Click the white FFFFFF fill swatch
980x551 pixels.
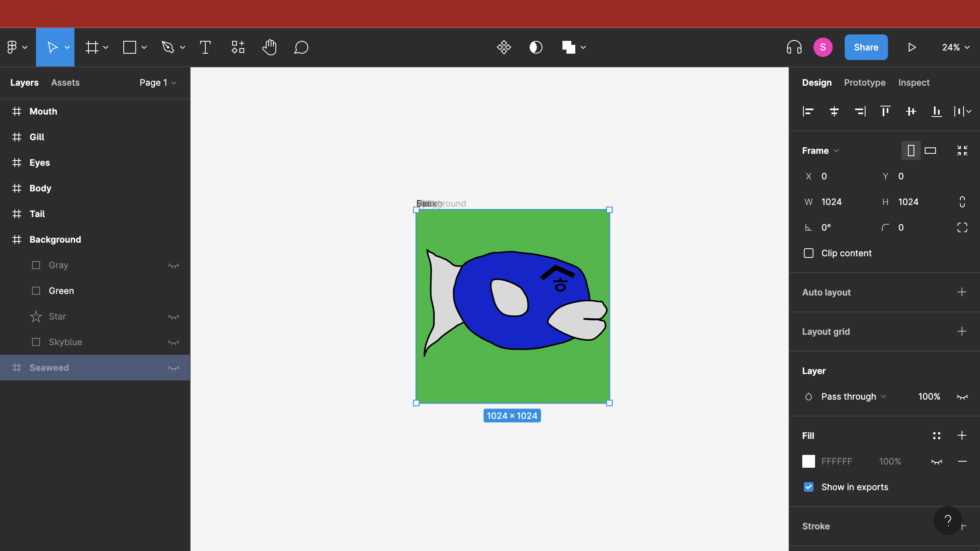[x=808, y=461]
